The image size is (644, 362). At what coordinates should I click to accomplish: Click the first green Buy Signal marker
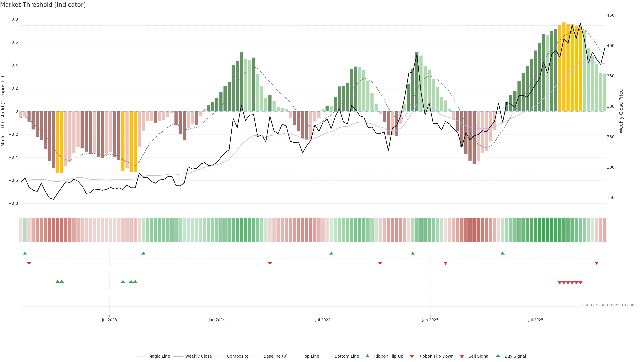[58, 282]
